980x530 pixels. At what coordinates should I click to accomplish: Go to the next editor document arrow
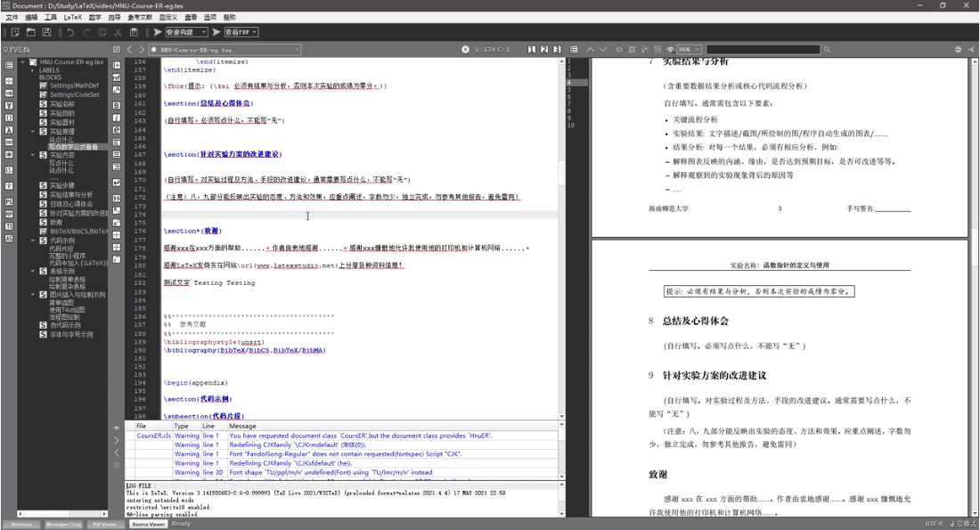(x=142, y=49)
